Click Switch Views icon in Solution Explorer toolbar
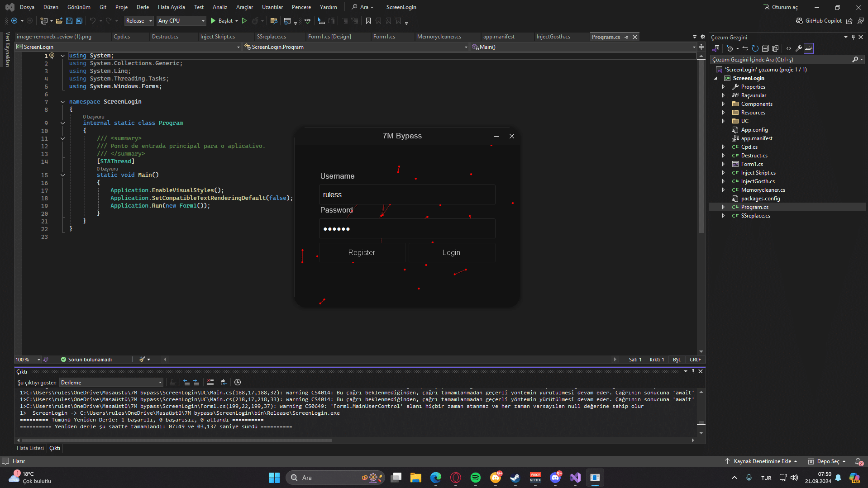The width and height of the screenshot is (868, 488). [x=716, y=48]
